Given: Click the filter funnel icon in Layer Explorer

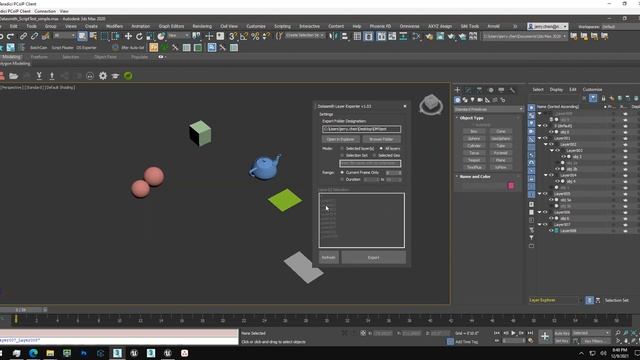Looking at the screenshot, I should [531, 238].
